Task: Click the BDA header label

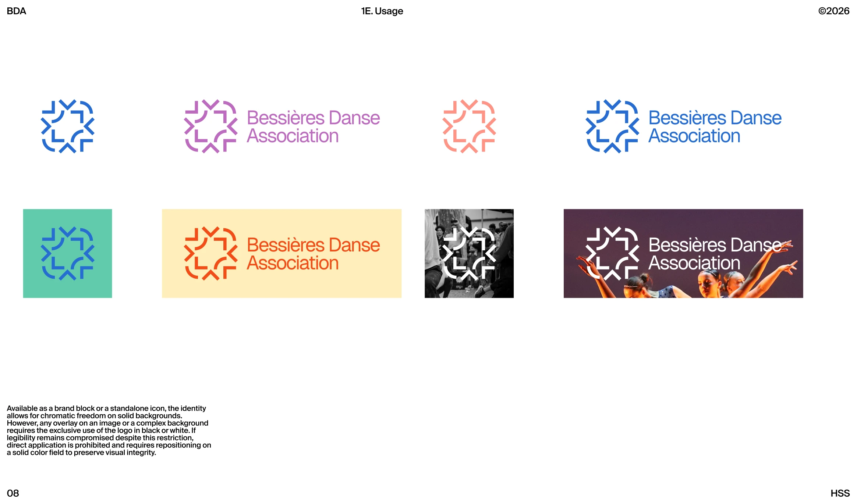Action: 17,11
